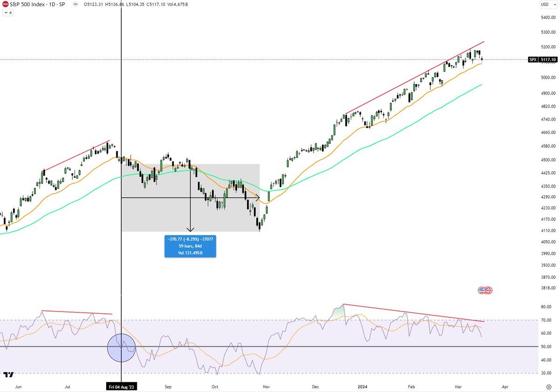Click the Oct label on time axis
The height and width of the screenshot is (392, 559).
coord(215,386)
